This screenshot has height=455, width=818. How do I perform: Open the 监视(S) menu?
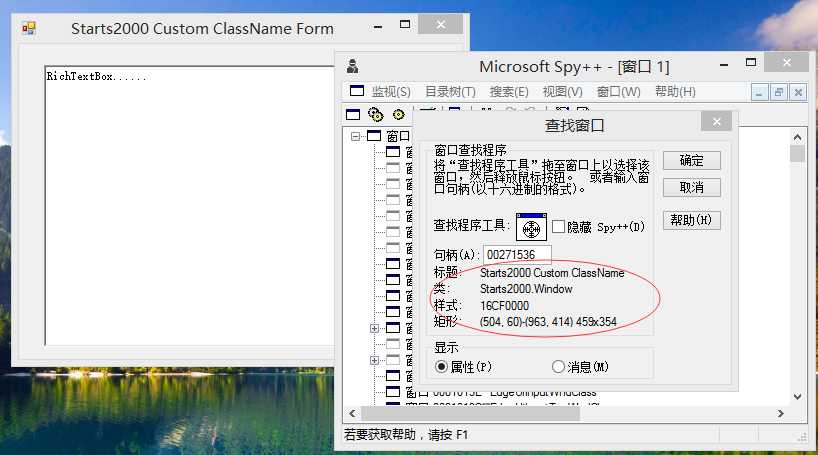391,92
